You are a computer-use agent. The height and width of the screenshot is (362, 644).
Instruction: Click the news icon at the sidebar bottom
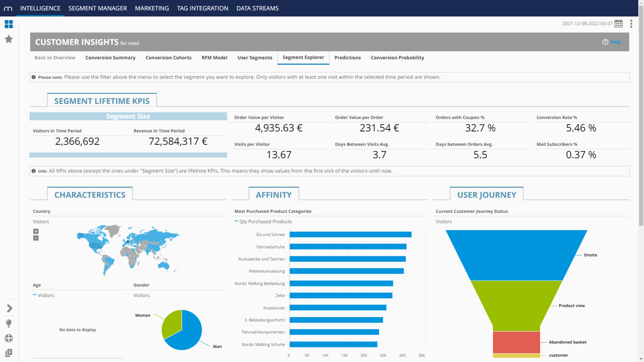point(9,352)
